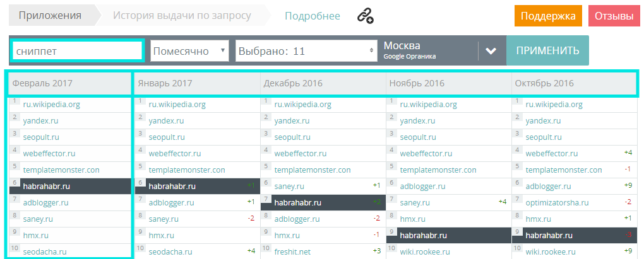Open webeffector.ru in Февраль 2017 column
This screenshot has width=644, height=259.
coord(49,154)
